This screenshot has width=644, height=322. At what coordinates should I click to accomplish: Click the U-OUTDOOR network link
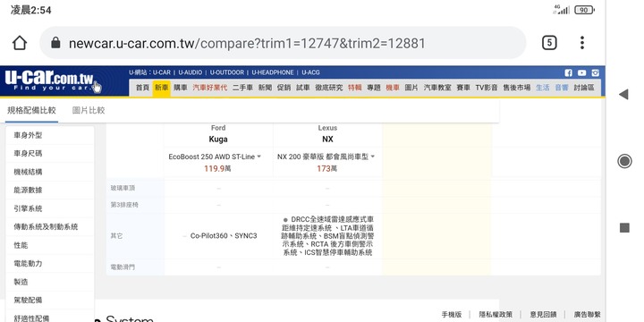227,72
